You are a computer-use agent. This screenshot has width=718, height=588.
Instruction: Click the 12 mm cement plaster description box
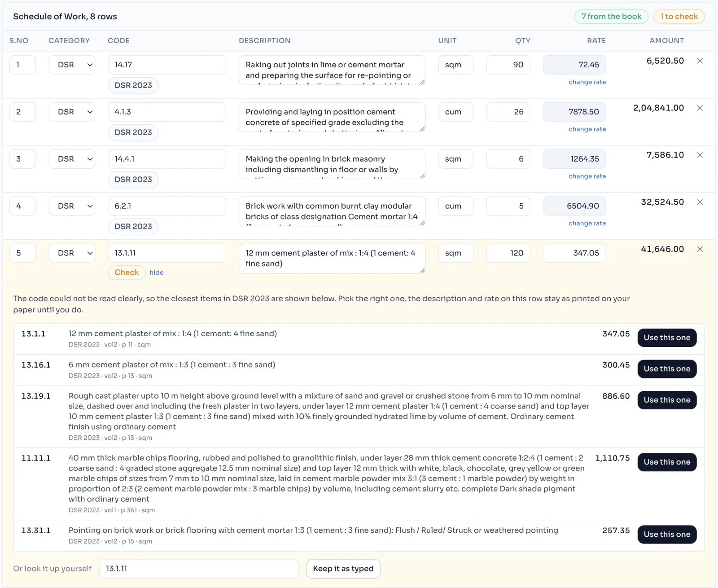(332, 259)
